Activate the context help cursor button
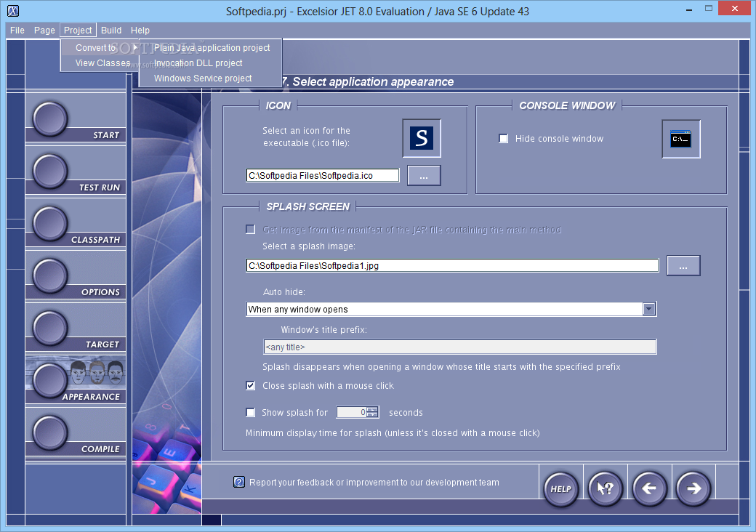 click(x=605, y=488)
